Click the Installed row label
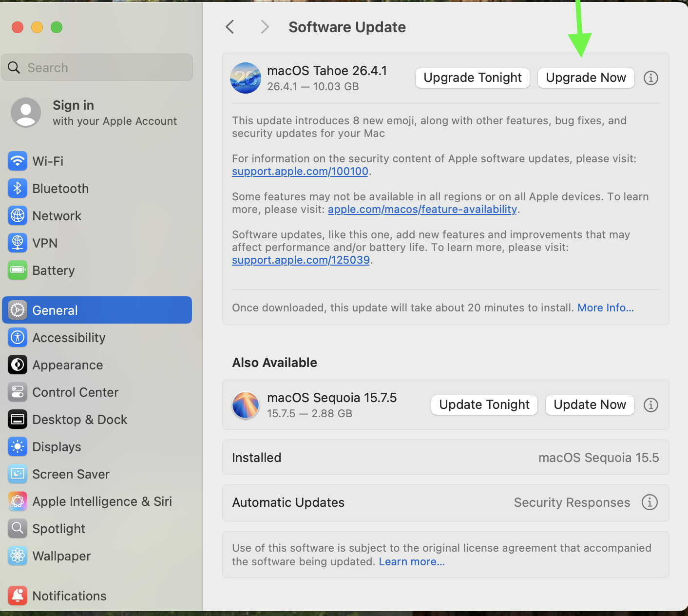Image resolution: width=688 pixels, height=616 pixels. 257,458
